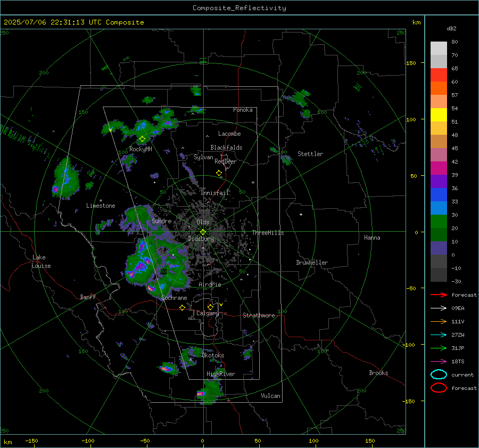The width and height of the screenshot is (479, 448).
Task: Select the magenta legend swatch
Action: coord(439,168)
